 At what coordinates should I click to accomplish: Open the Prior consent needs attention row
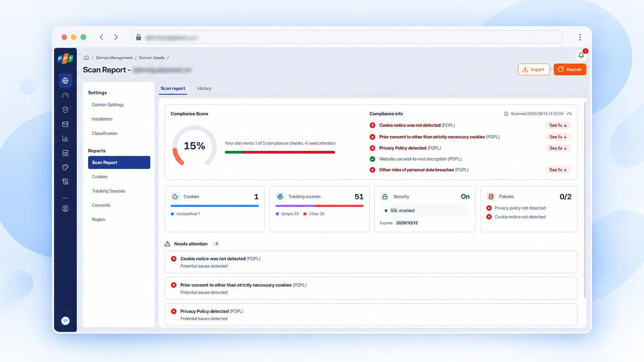coord(371,289)
